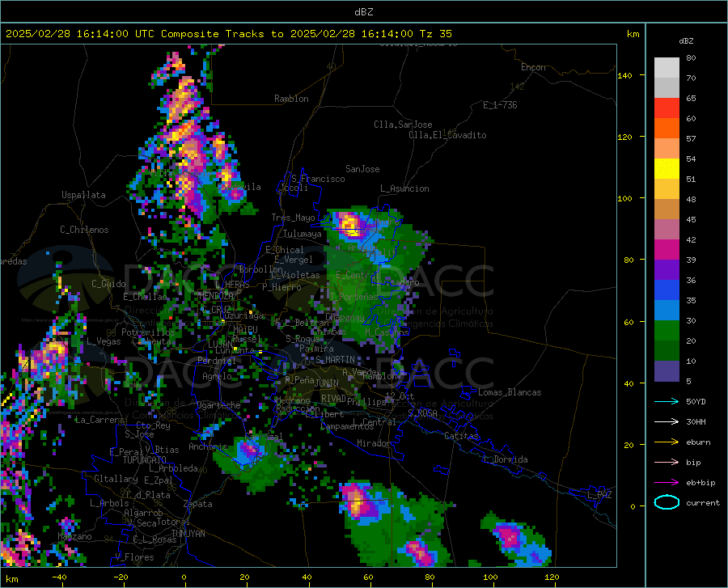
Task: Click the 'Clla.El_Cavadito' map label
Action: click(447, 135)
